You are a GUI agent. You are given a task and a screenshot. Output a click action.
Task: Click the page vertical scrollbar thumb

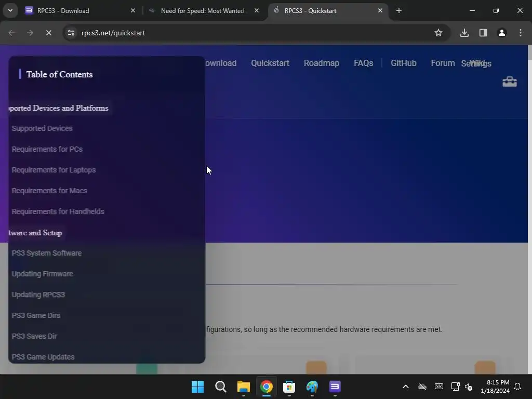530,54
